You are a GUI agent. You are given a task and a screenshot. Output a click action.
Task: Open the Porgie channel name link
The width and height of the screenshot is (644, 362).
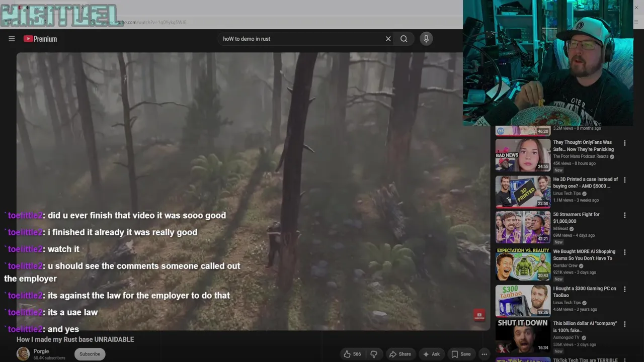(x=41, y=351)
